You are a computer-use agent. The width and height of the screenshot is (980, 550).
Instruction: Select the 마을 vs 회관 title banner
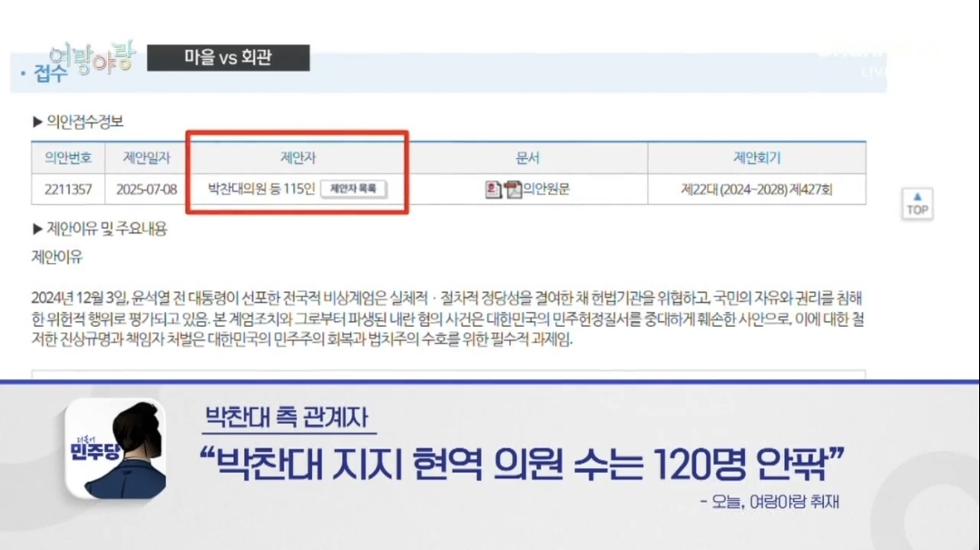click(x=228, y=58)
